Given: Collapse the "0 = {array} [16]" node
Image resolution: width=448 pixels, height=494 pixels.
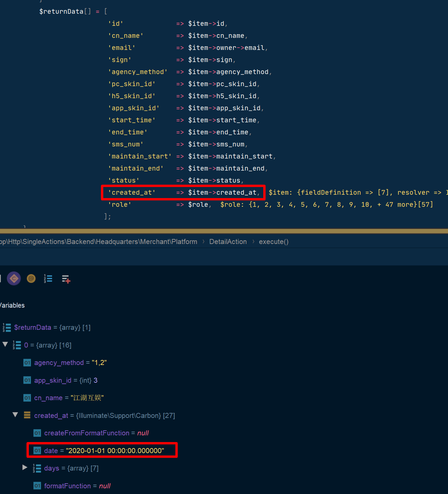Looking at the screenshot, I should click(x=5, y=344).
